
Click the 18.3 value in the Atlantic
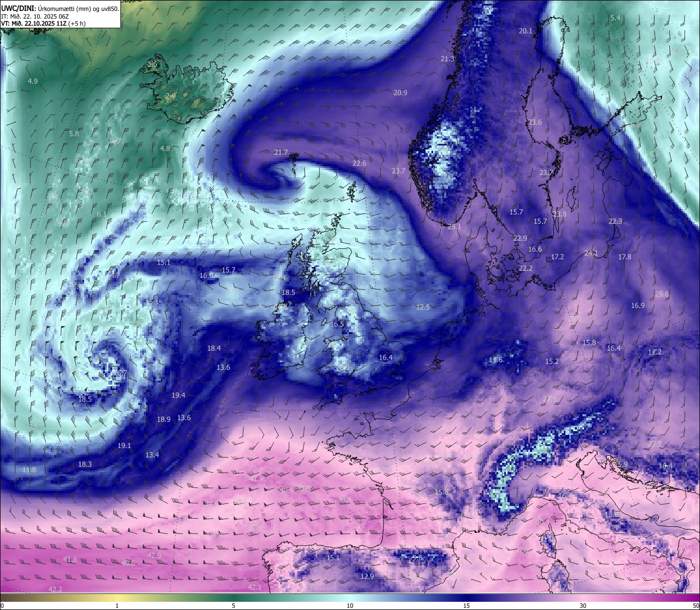(x=85, y=464)
